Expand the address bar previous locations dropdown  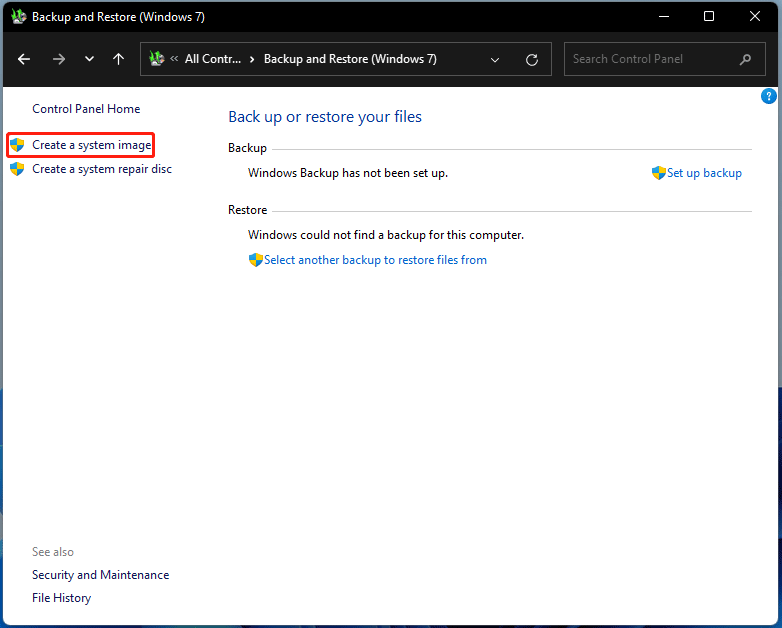click(495, 60)
